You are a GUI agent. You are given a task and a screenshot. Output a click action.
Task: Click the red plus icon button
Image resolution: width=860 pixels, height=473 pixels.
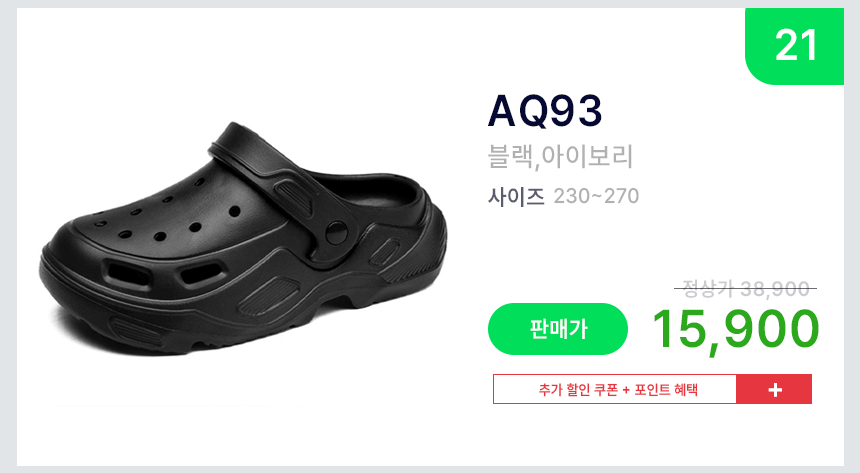tap(774, 389)
